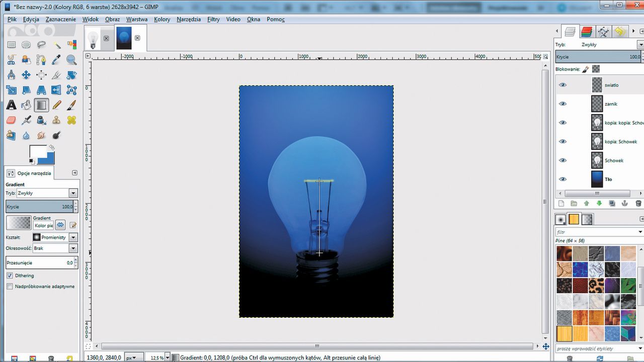Select the Paintbrush tool

pos(71,106)
